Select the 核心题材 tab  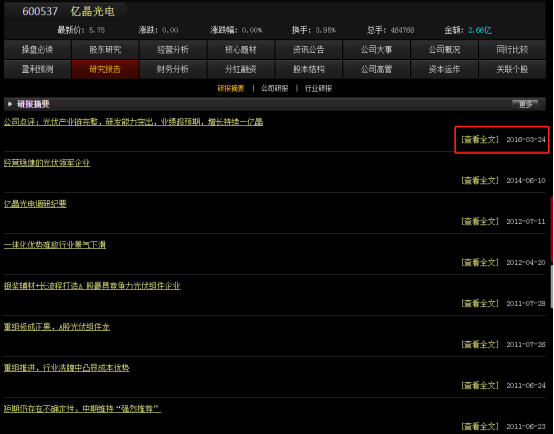[x=241, y=49]
